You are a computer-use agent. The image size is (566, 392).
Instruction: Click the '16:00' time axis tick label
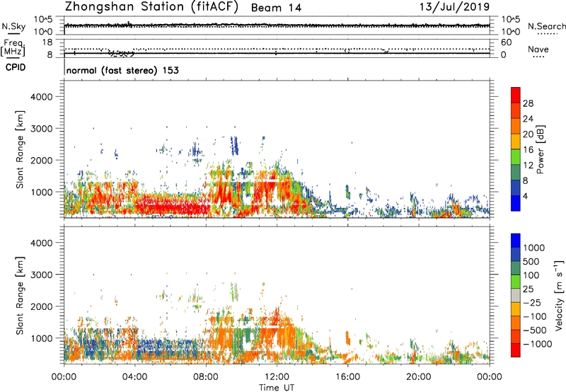(347, 377)
